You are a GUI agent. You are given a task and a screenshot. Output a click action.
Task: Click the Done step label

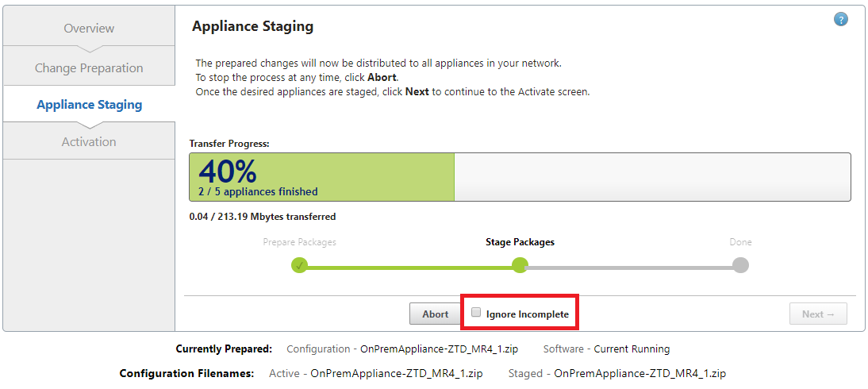click(x=740, y=242)
